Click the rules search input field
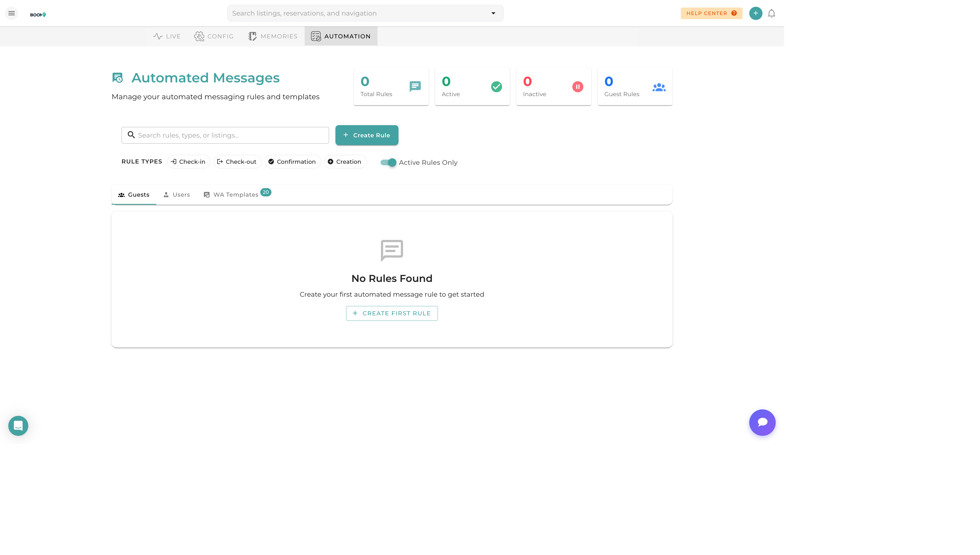This screenshot has width=980, height=555. [x=225, y=135]
